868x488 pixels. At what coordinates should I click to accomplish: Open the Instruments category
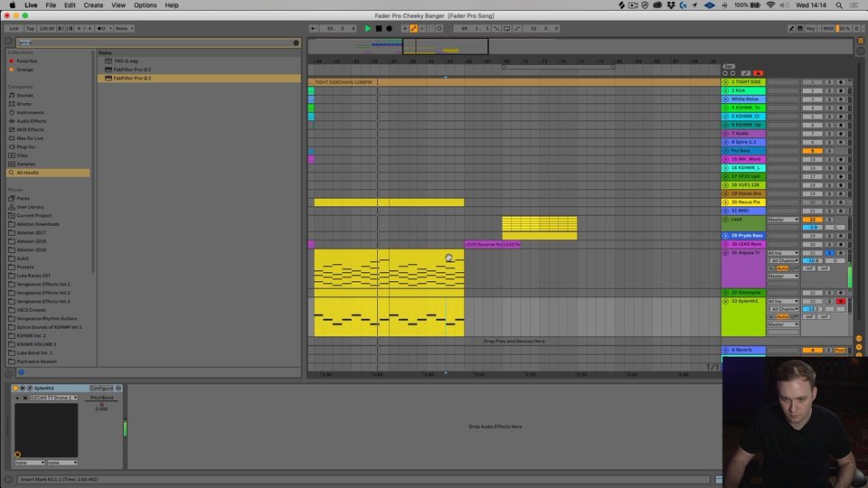(x=28, y=112)
